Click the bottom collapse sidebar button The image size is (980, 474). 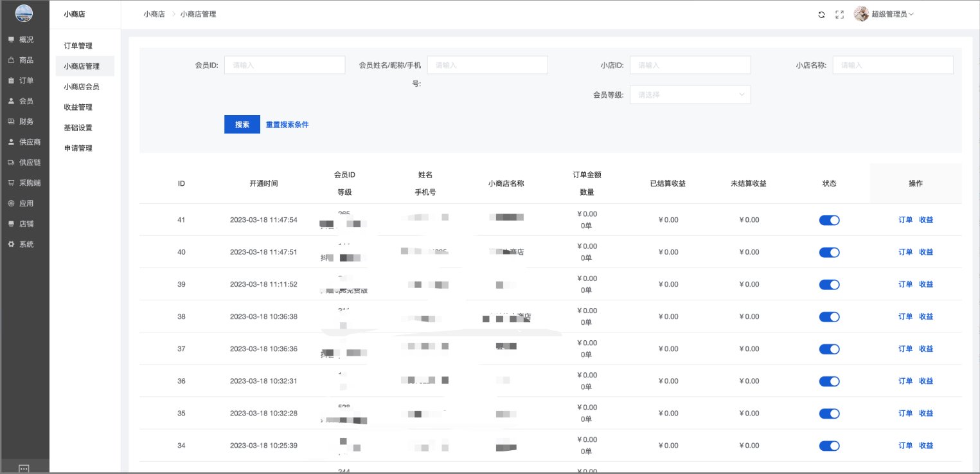tap(24, 468)
